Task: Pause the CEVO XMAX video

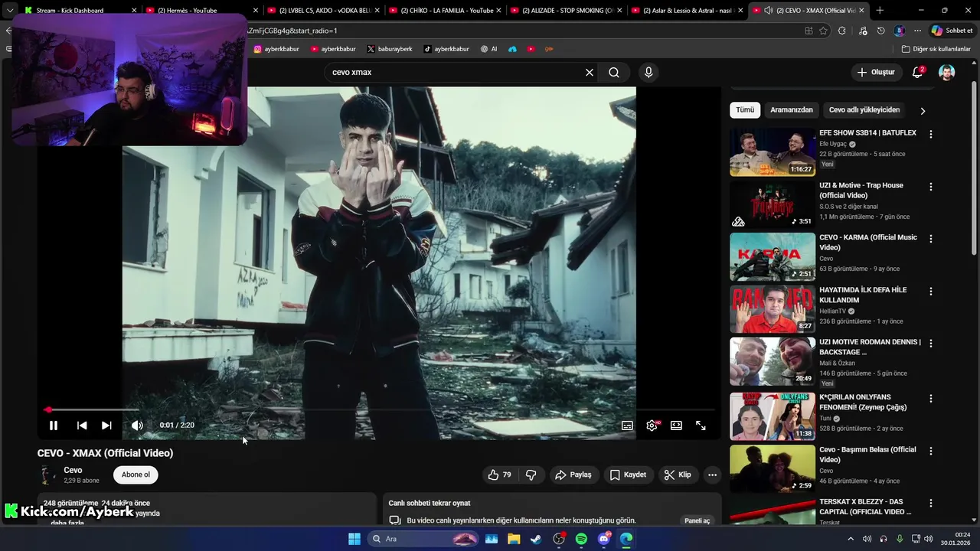Action: pos(54,425)
